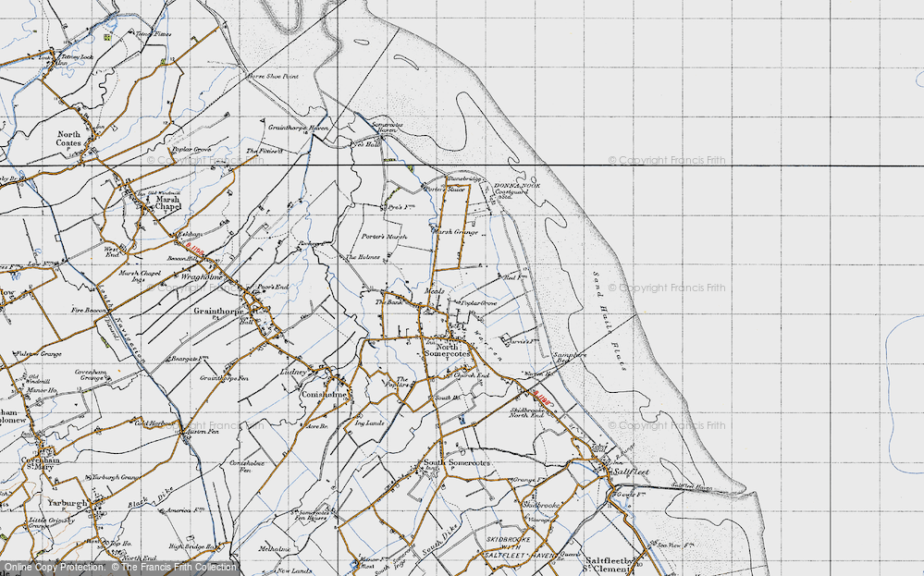Click the North Somercotes town name

(x=448, y=350)
